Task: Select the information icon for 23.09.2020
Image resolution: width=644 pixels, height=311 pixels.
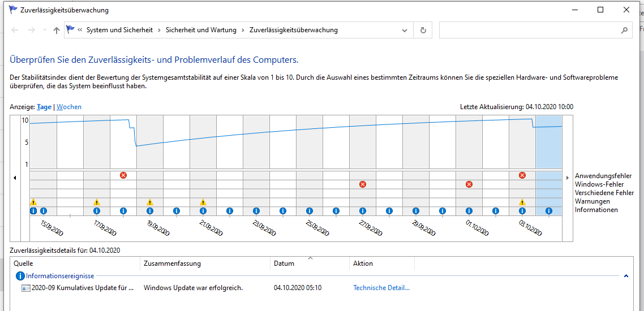Action: click(x=256, y=211)
